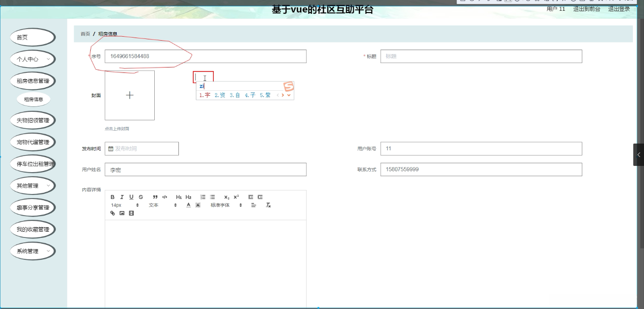The width and height of the screenshot is (644, 309).
Task: Open the collapsed side panel arrow tab
Action: [639, 155]
